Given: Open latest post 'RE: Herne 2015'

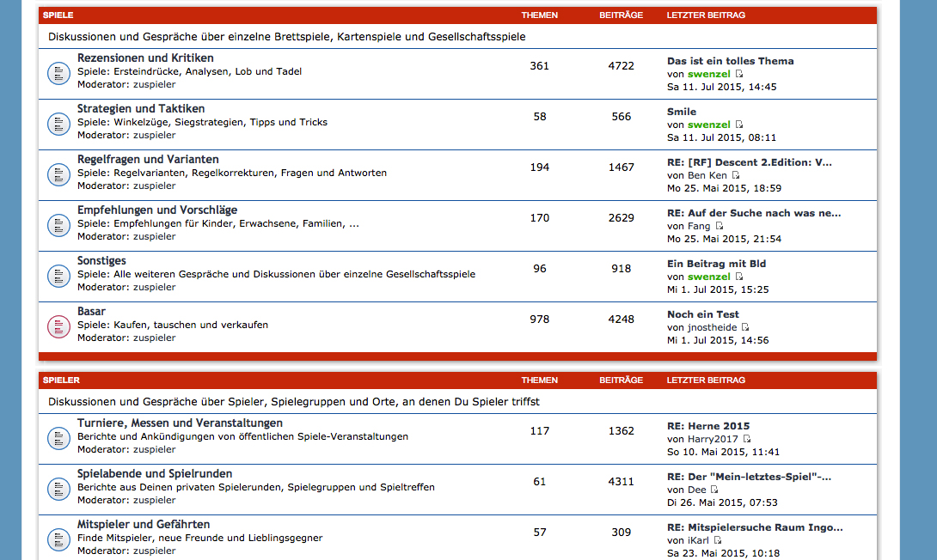Looking at the screenshot, I should [708, 426].
